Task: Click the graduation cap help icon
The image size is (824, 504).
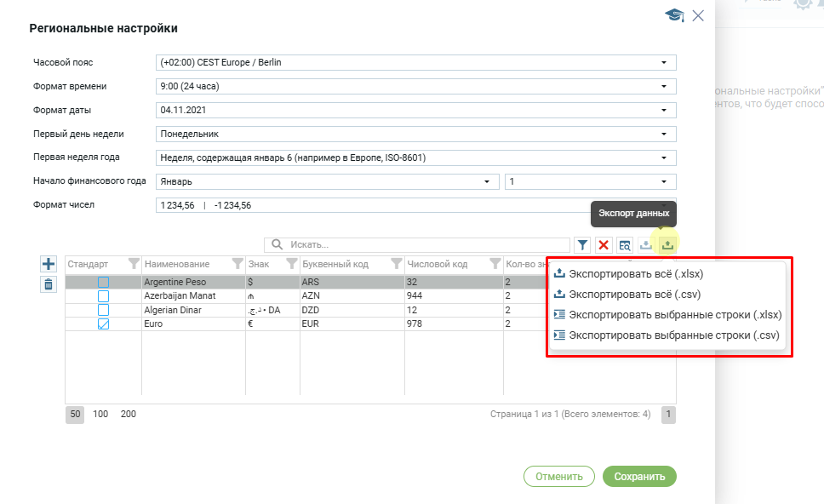Action: (x=674, y=15)
